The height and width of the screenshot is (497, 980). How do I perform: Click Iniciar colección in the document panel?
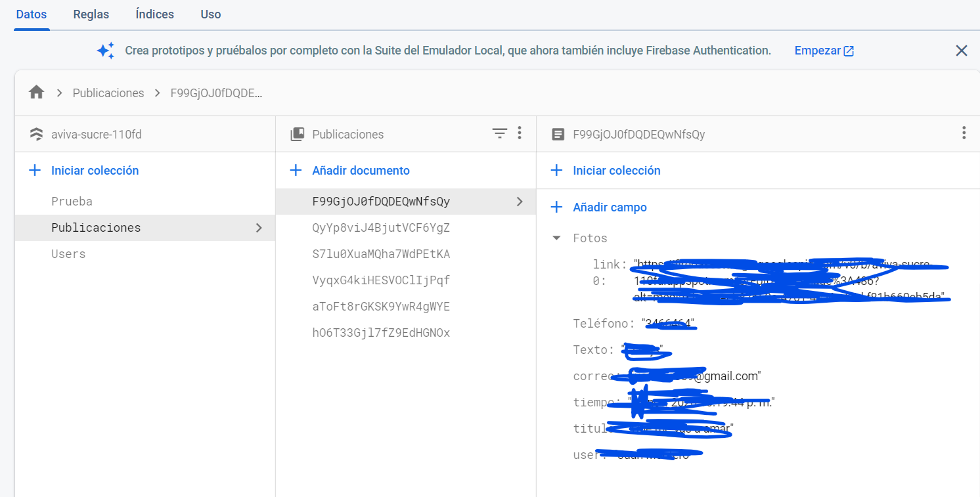[x=617, y=170]
